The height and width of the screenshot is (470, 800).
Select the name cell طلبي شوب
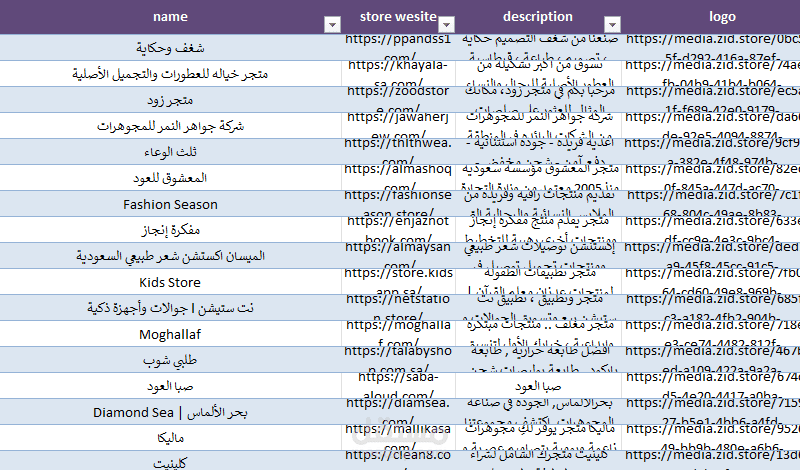coord(170,360)
